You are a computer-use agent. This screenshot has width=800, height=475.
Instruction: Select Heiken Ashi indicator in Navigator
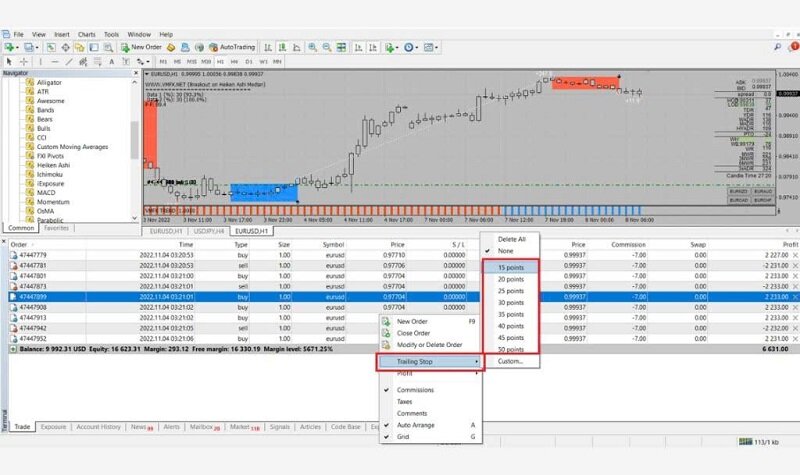point(53,165)
